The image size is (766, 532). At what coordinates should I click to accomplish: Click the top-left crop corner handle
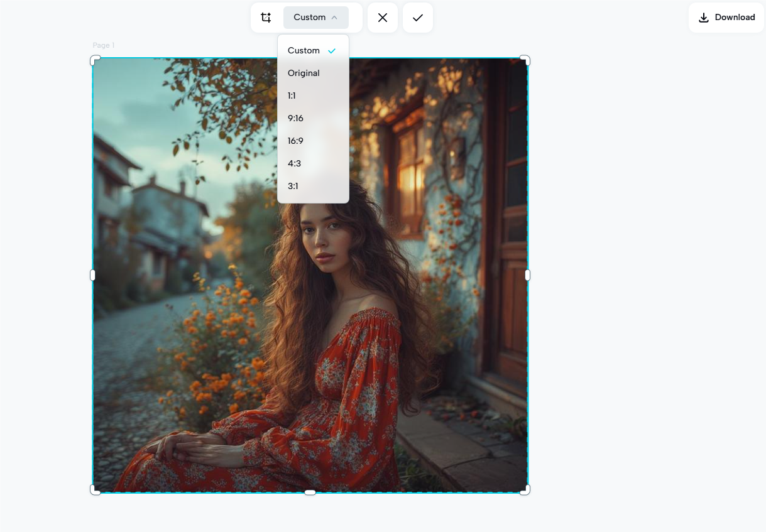pos(95,60)
